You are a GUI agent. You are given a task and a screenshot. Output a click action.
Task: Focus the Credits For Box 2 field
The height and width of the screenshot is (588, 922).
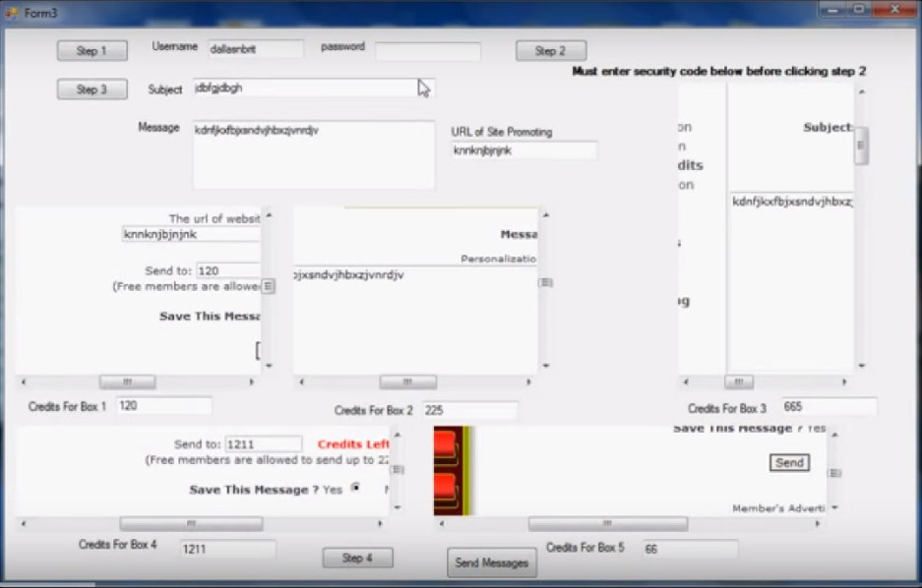click(469, 411)
